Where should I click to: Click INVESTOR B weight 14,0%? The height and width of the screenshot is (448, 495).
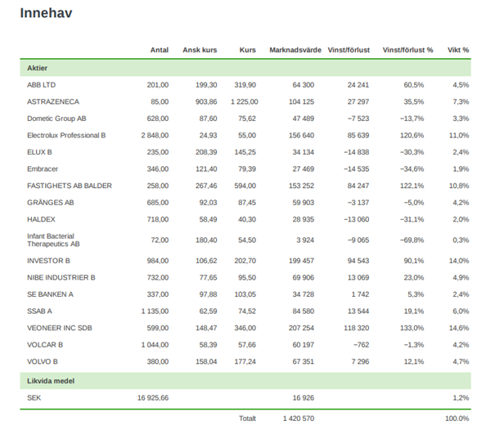pyautogui.click(x=459, y=261)
